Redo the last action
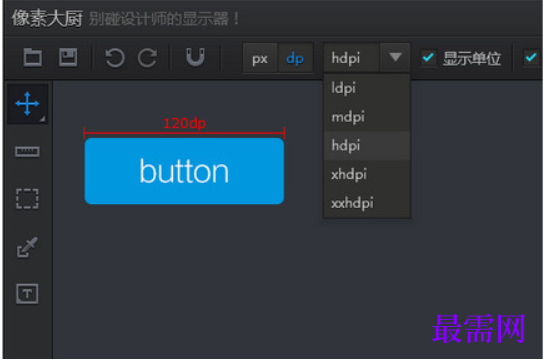This screenshot has width=544, height=360. click(147, 58)
